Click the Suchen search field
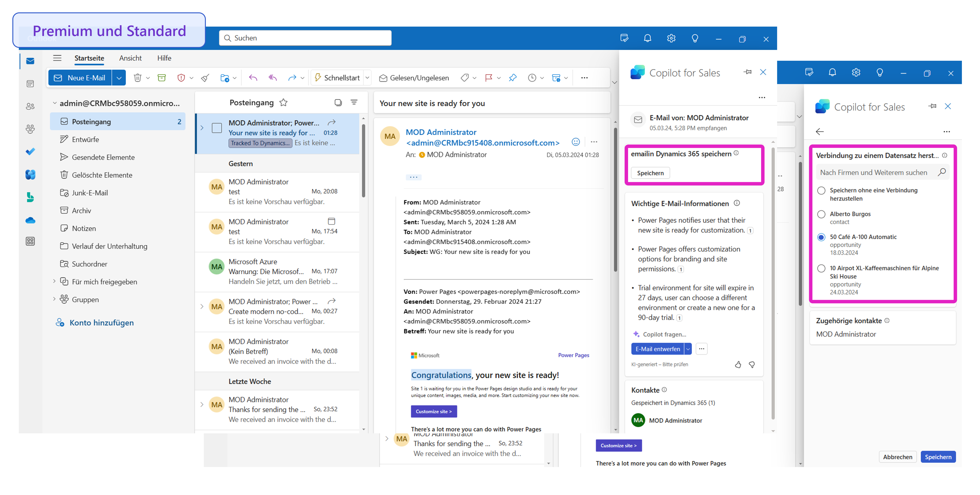Viewport: 980px width, 495px height. [305, 38]
